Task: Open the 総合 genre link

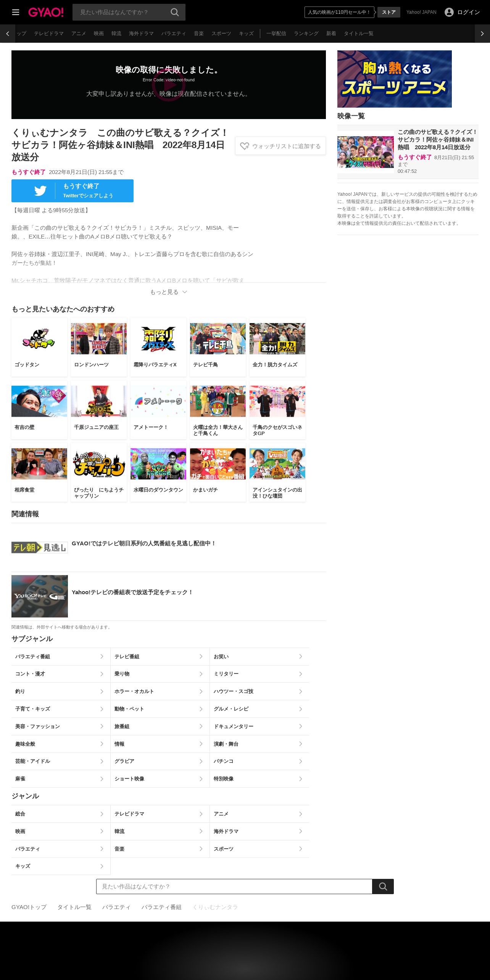Action: (61, 814)
